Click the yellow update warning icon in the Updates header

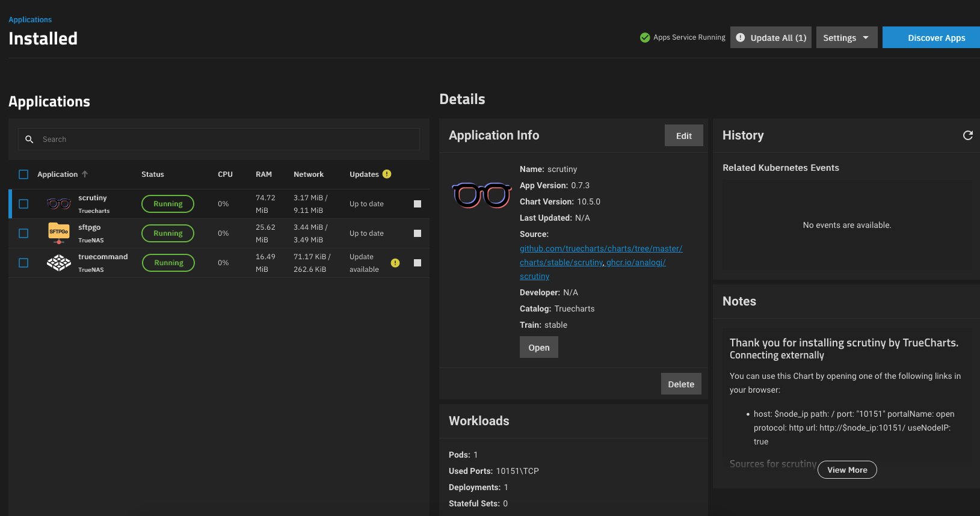387,174
